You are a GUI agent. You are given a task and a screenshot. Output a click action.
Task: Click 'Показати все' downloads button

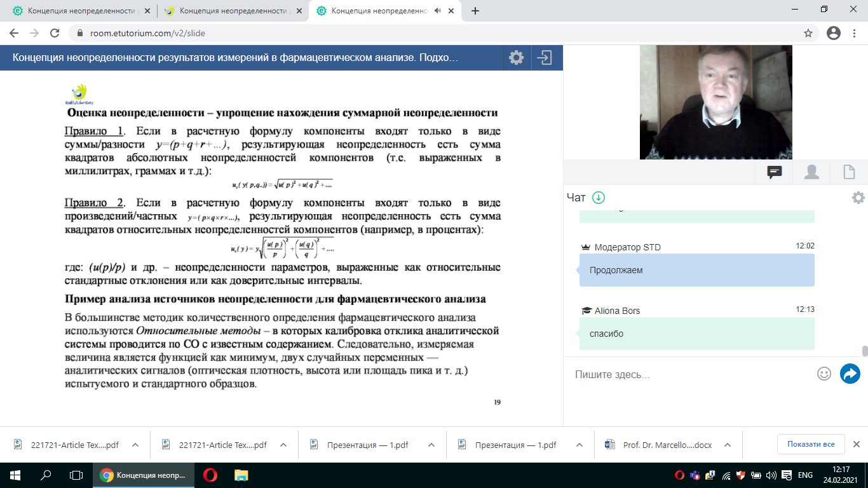point(810,444)
